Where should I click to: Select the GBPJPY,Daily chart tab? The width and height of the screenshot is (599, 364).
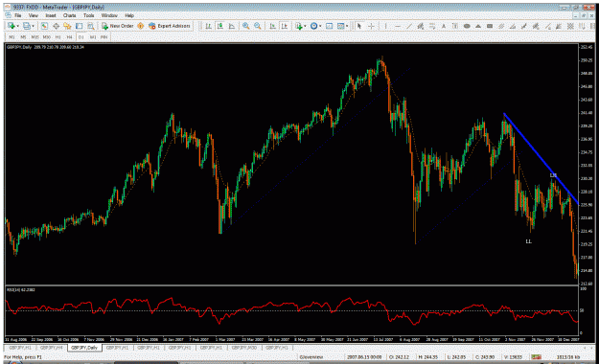coord(84,348)
